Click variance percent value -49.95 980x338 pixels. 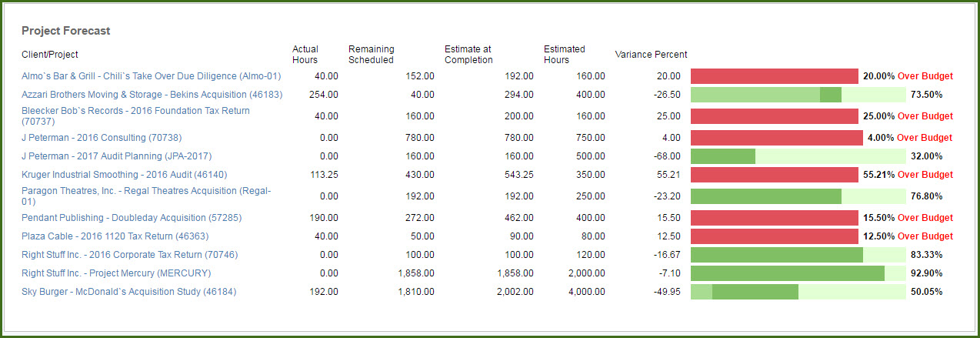click(x=666, y=292)
